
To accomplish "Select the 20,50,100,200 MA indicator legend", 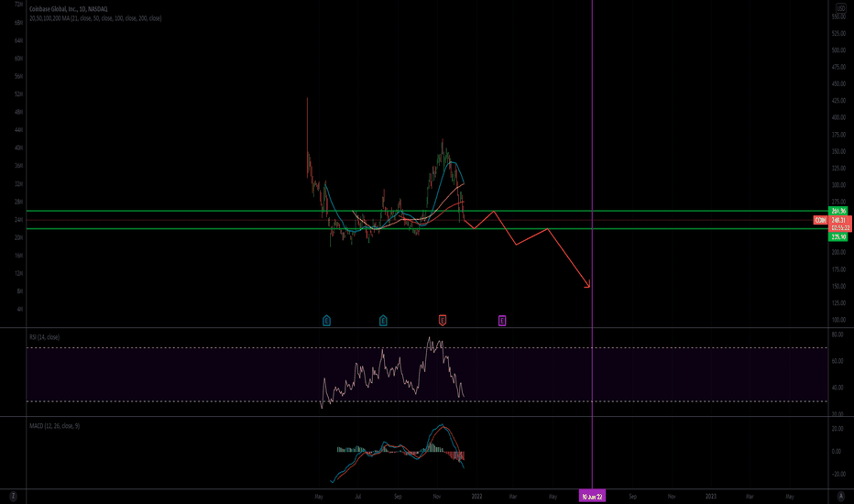I will pyautogui.click(x=95, y=18).
